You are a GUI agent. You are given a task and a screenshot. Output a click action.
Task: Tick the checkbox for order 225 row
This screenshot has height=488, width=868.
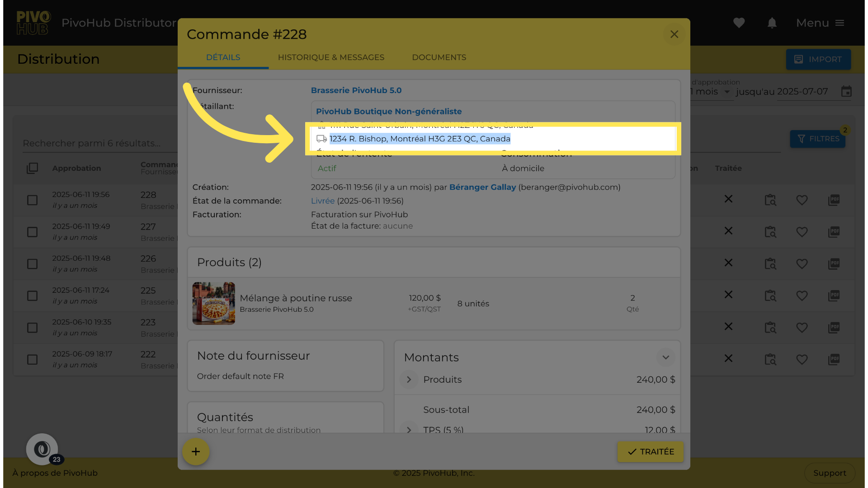[x=32, y=296]
